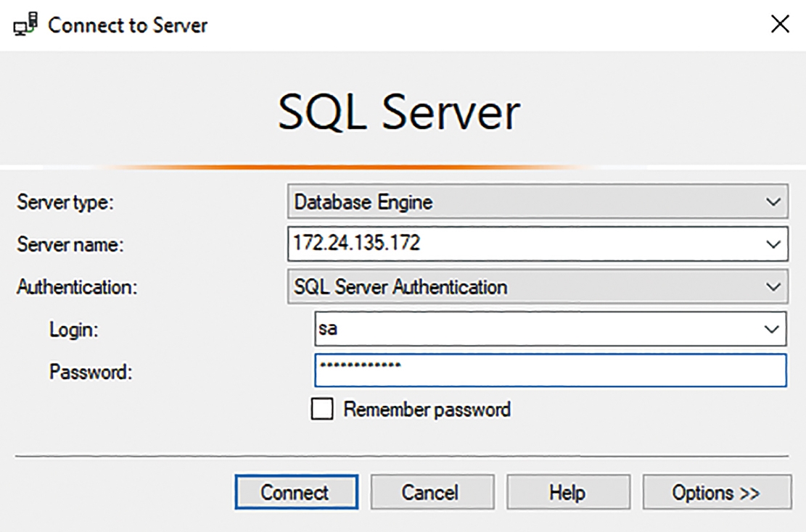Click the Server name: label
This screenshot has width=806, height=532.
[x=70, y=244]
